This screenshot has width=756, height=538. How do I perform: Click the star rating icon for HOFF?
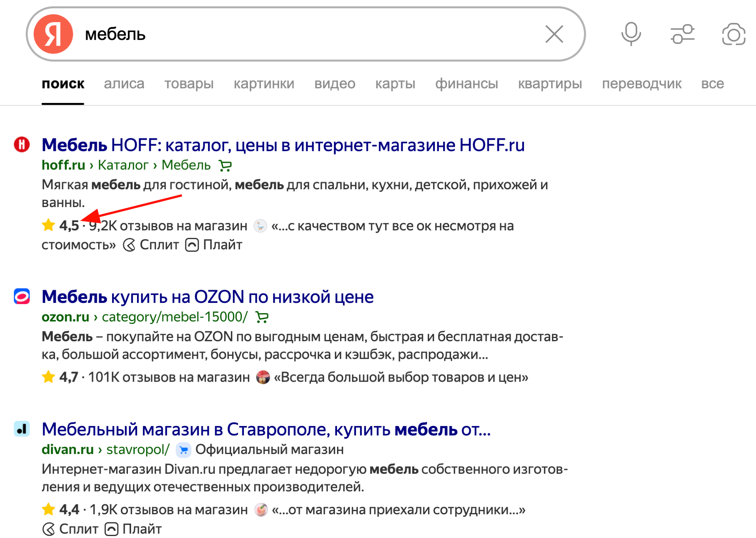(48, 225)
